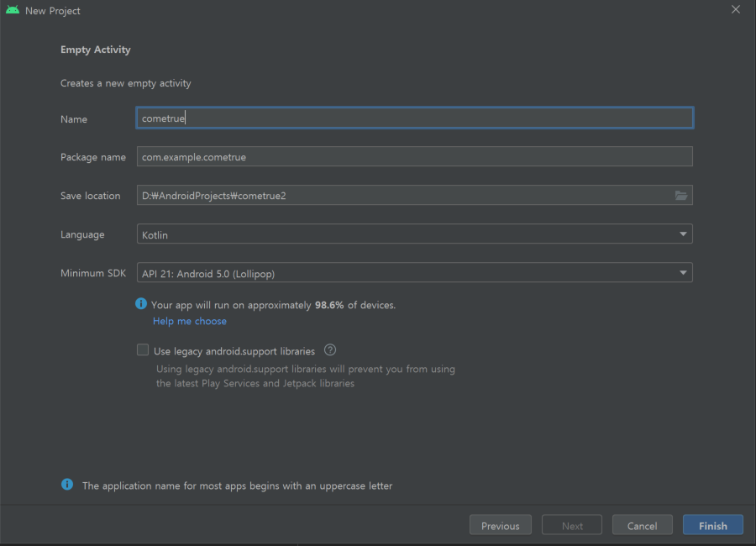Click the 98.6% devices text

[273, 305]
